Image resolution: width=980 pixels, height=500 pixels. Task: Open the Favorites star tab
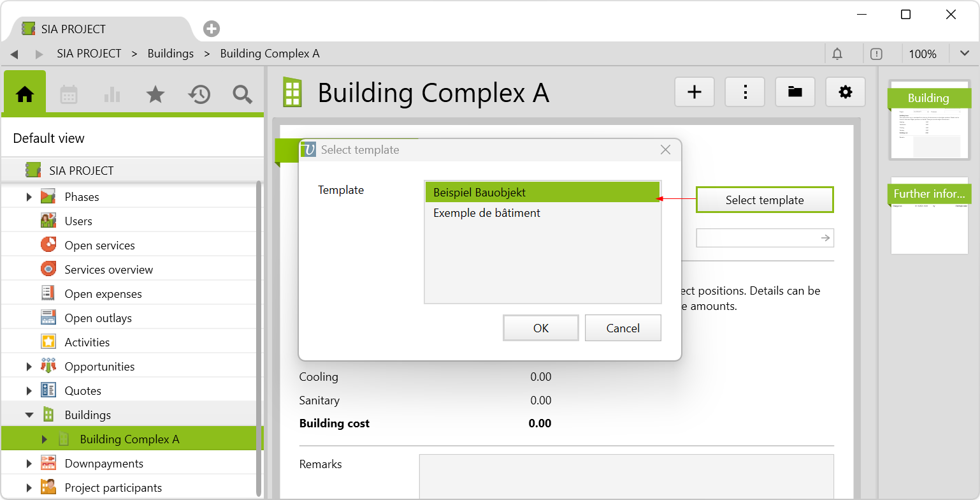pyautogui.click(x=155, y=94)
